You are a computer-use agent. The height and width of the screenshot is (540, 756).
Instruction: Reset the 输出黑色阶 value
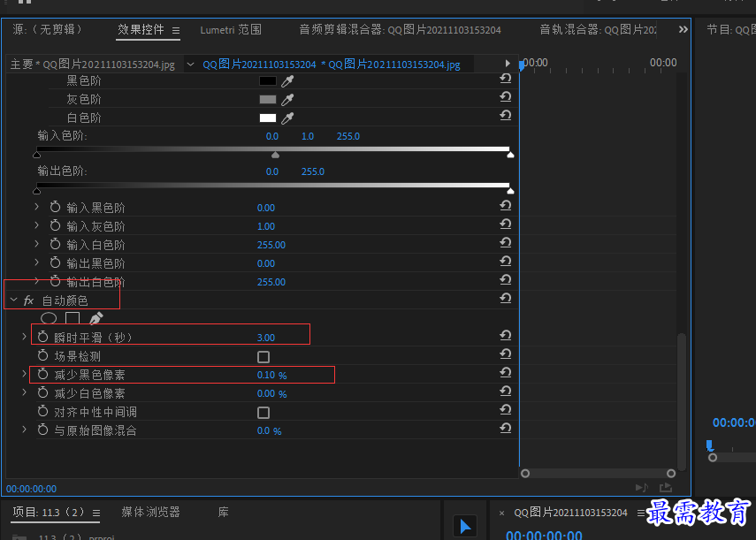click(505, 261)
